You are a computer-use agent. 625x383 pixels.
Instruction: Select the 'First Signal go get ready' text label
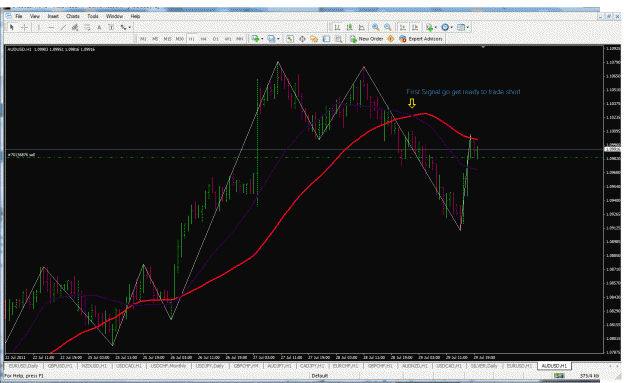pos(463,92)
